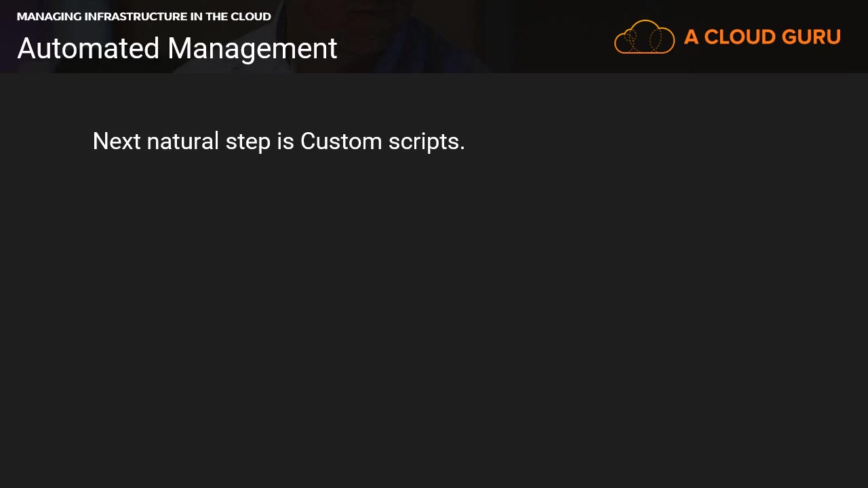The width and height of the screenshot is (868, 488).
Task: Click the word "Custom" in the slide body
Action: (341, 141)
